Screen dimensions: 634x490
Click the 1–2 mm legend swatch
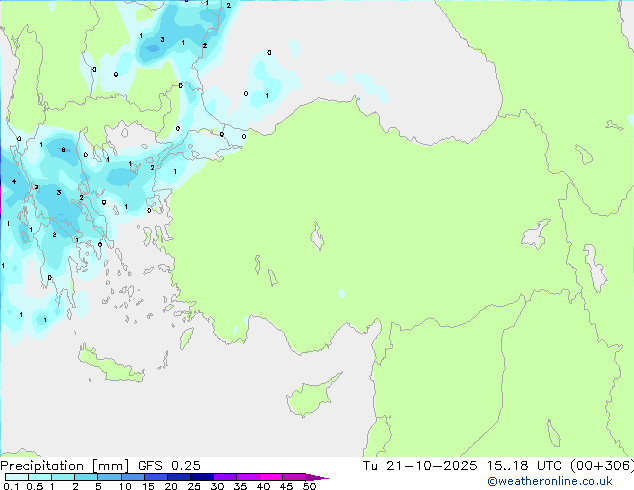tap(63, 477)
